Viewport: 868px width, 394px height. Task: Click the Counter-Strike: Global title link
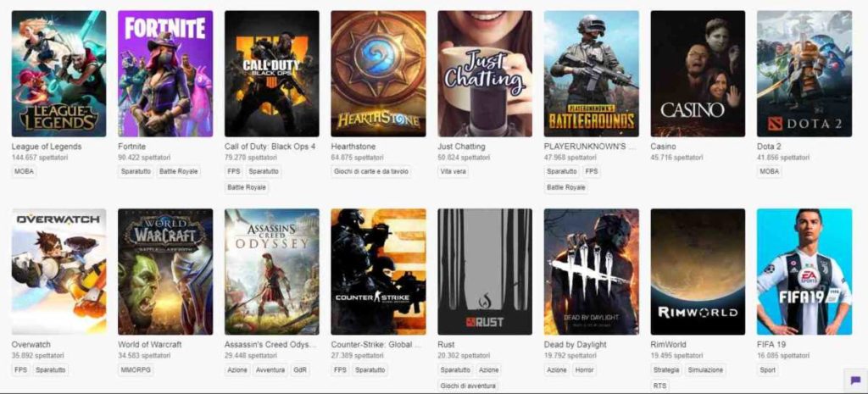376,344
